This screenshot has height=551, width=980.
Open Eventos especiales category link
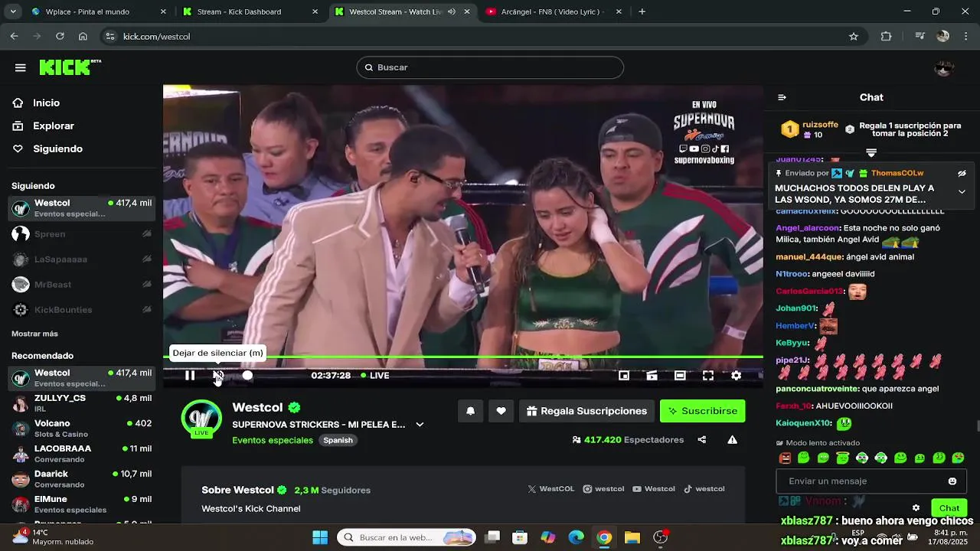pyautogui.click(x=273, y=440)
